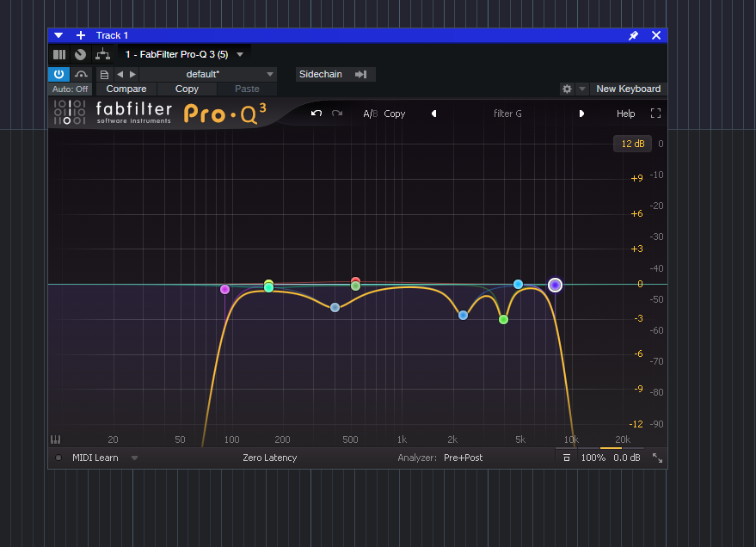Go to previous preset with left arrow
The height and width of the screenshot is (547, 756).
434,114
